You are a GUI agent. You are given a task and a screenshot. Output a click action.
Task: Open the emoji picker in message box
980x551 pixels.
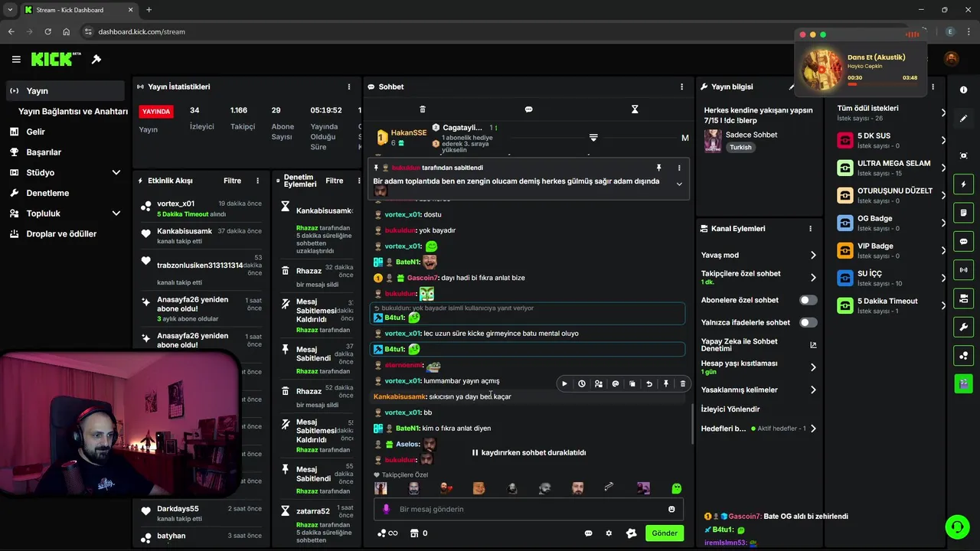671,509
